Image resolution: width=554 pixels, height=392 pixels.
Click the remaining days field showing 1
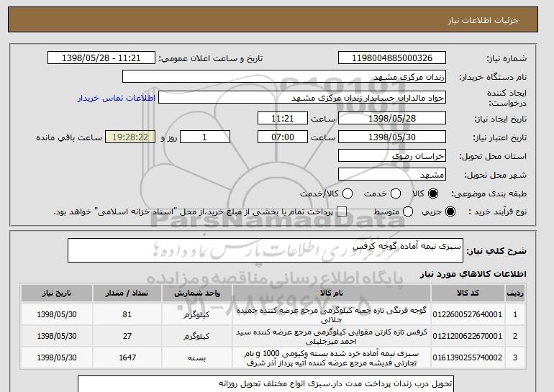[205, 137]
